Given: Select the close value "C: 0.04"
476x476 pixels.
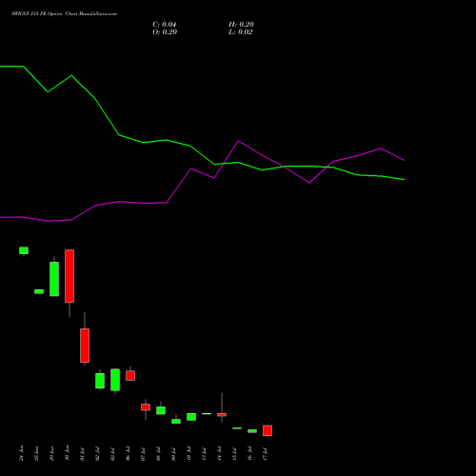Looking at the screenshot, I should [165, 25].
